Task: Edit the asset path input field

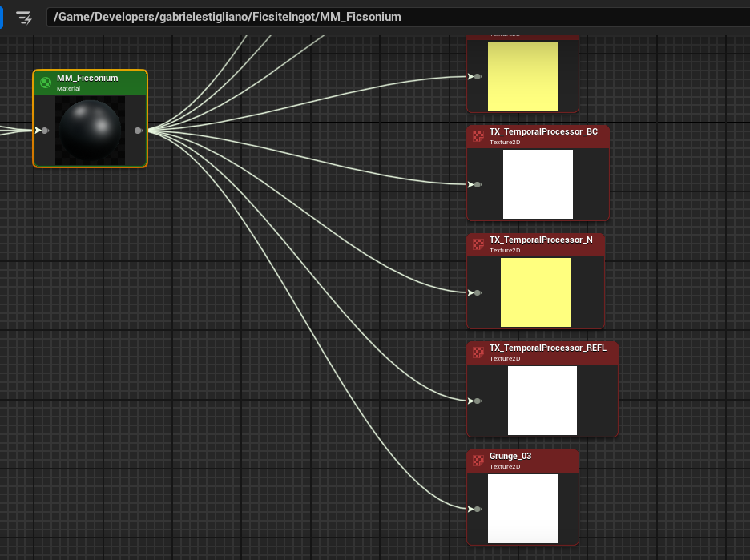Action: (x=398, y=17)
